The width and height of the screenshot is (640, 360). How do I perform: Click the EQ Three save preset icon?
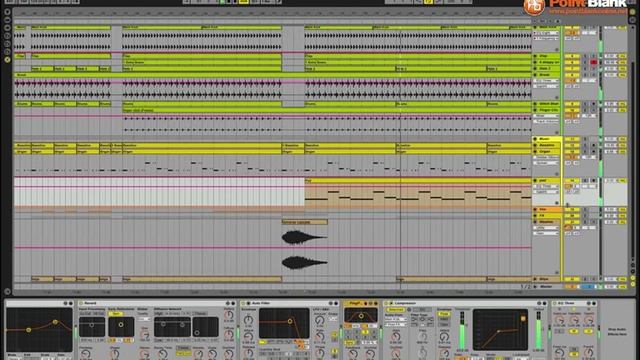tap(594, 303)
